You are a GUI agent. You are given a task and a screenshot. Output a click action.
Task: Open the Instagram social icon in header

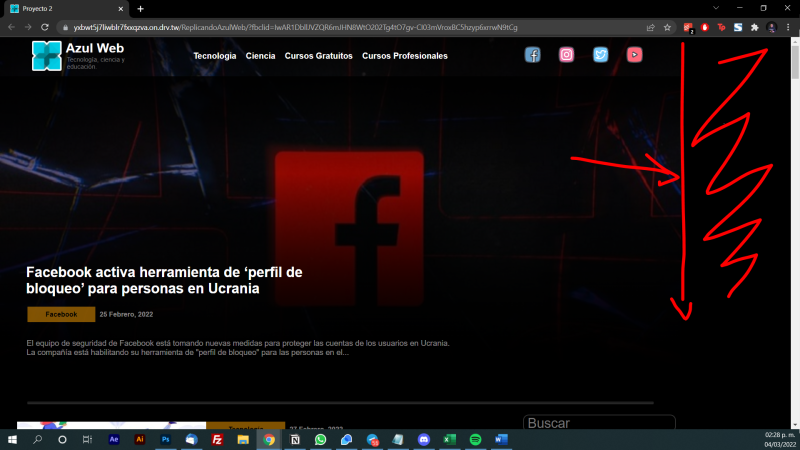click(x=567, y=55)
